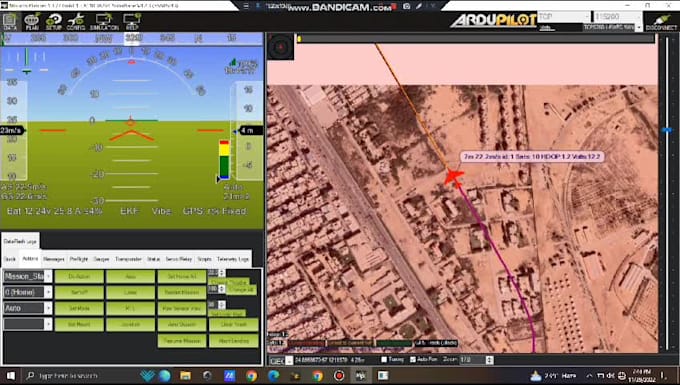Open the CONFIG tuning screen
This screenshot has height=385, width=680.
click(x=76, y=21)
